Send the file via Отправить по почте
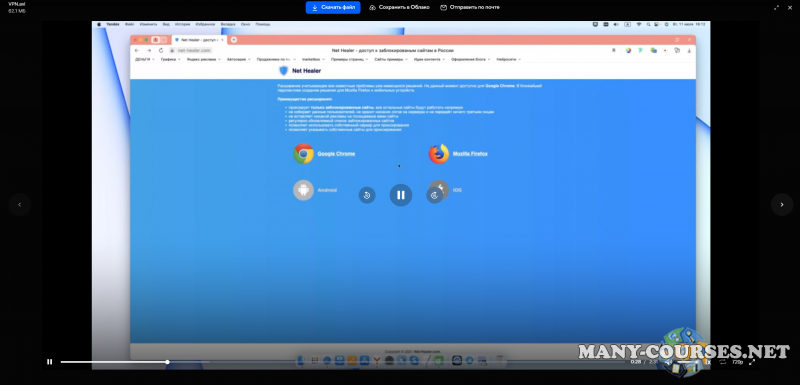 coord(470,7)
